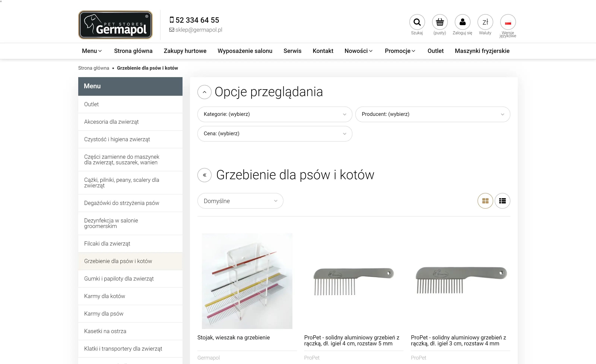Open the Polish flag language versions icon
This screenshot has width=596, height=364.
click(508, 22)
